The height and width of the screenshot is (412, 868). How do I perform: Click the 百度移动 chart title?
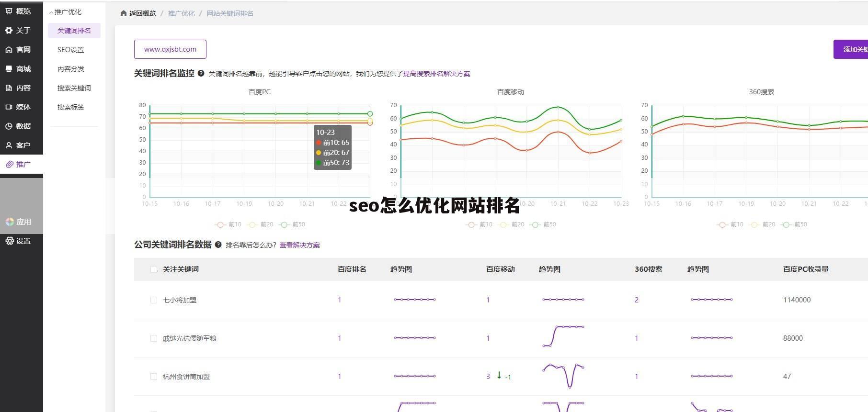pyautogui.click(x=511, y=92)
